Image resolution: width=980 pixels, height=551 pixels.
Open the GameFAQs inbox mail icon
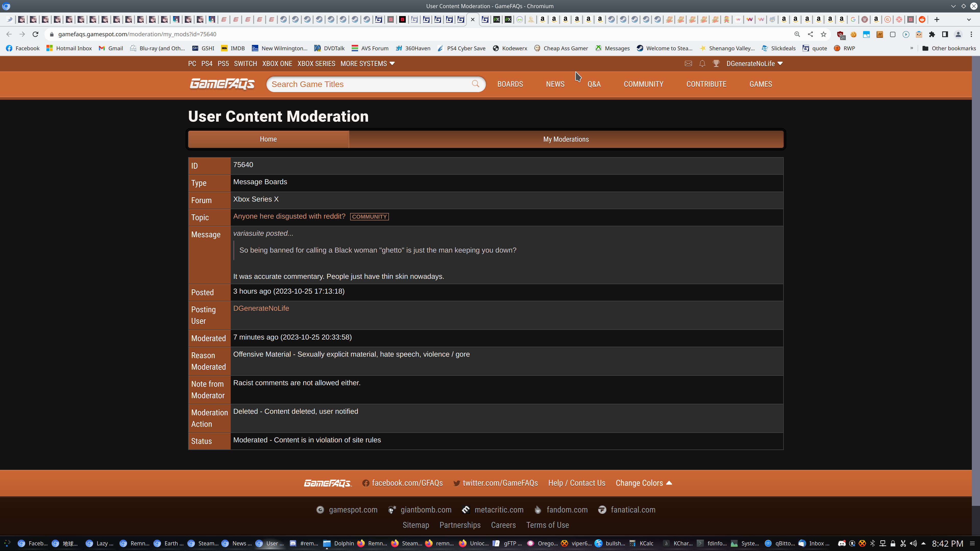(x=688, y=64)
